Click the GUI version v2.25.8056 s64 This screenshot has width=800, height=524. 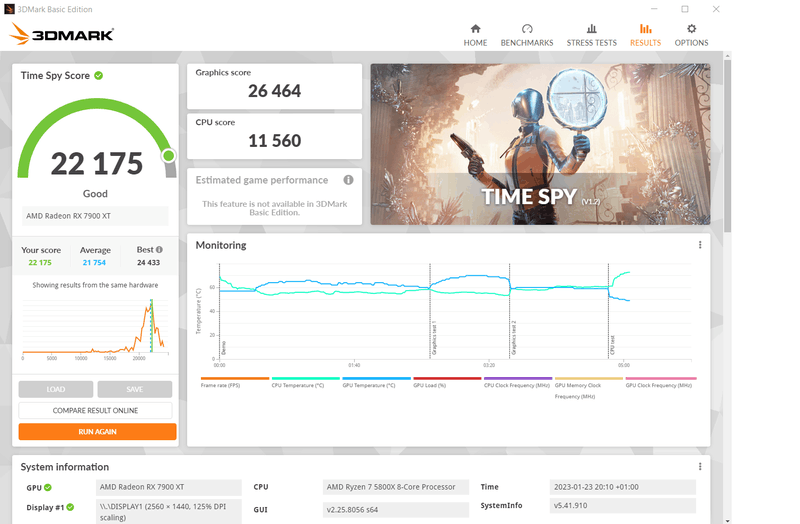pos(396,510)
